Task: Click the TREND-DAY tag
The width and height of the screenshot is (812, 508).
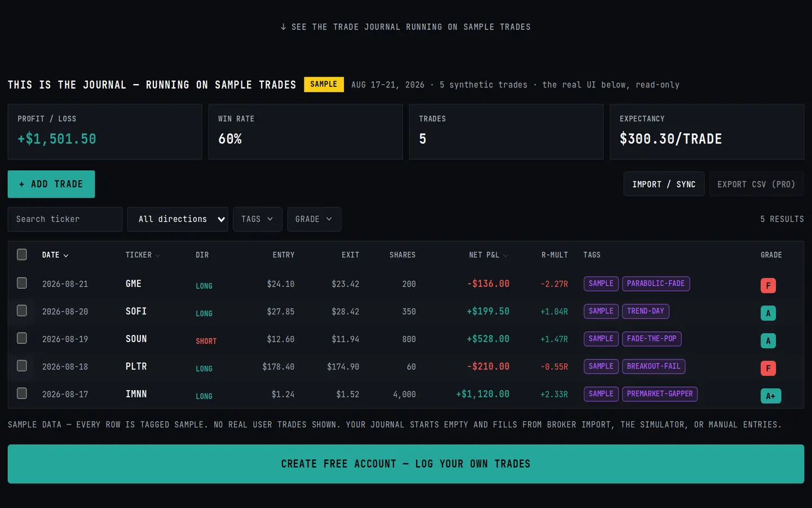Action: (x=646, y=311)
